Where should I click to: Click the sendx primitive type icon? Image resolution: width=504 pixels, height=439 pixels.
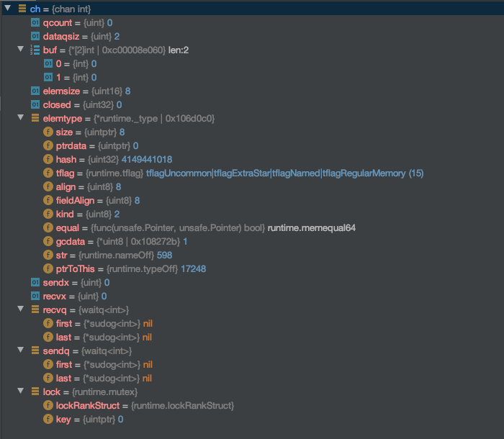click(x=35, y=282)
